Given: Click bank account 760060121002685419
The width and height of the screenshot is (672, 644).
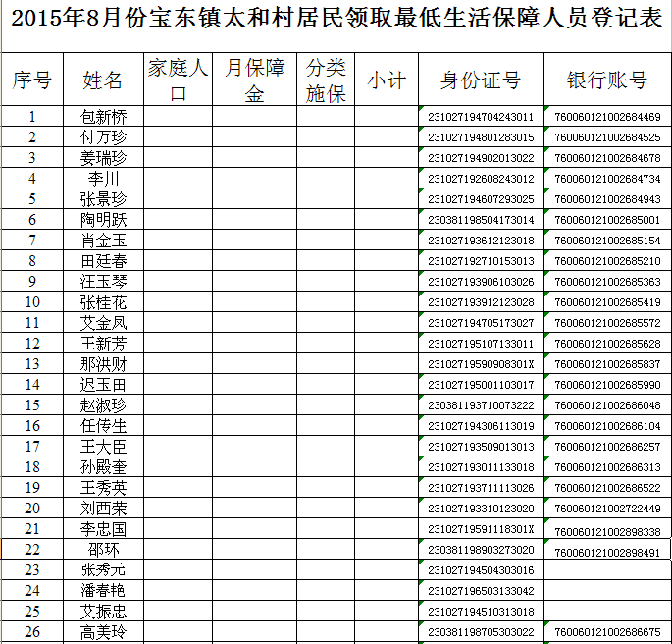Looking at the screenshot, I should [x=607, y=302].
